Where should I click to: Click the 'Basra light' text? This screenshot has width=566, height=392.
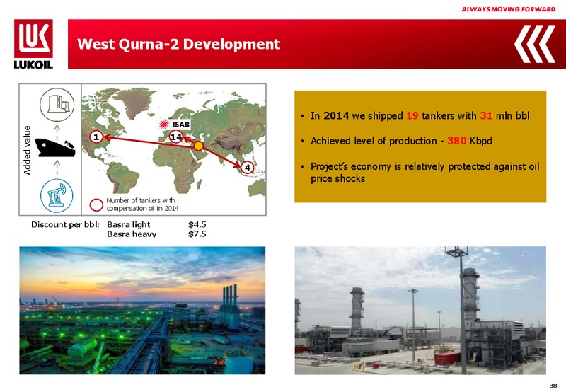[x=129, y=224]
